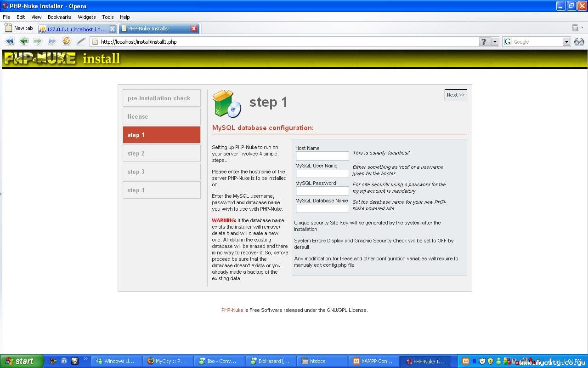
Task: Open the New tab page icon
Action: click(8, 28)
